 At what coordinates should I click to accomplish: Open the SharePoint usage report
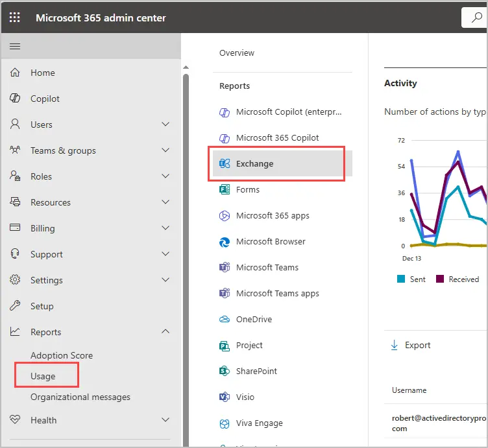pos(256,371)
